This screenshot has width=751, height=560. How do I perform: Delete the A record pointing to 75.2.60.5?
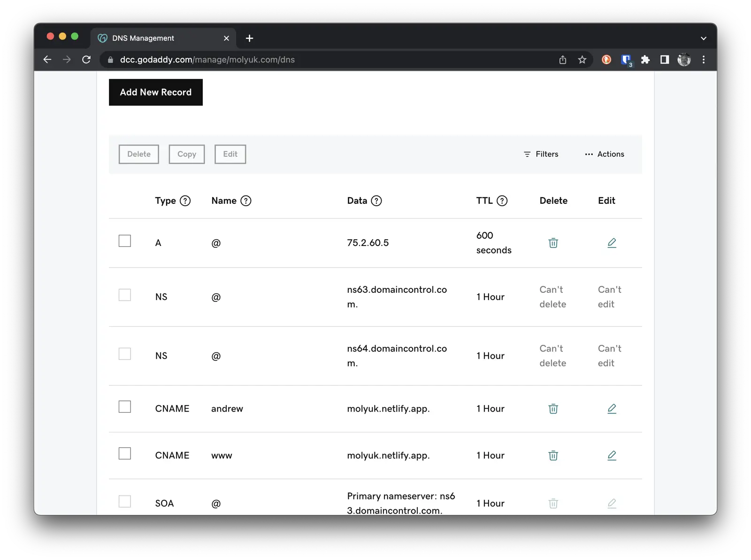point(553,243)
